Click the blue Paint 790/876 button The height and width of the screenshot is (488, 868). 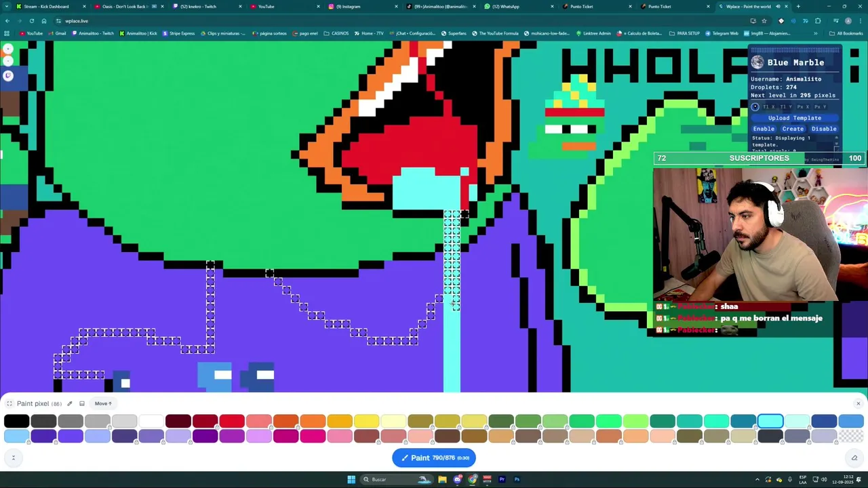click(434, 457)
